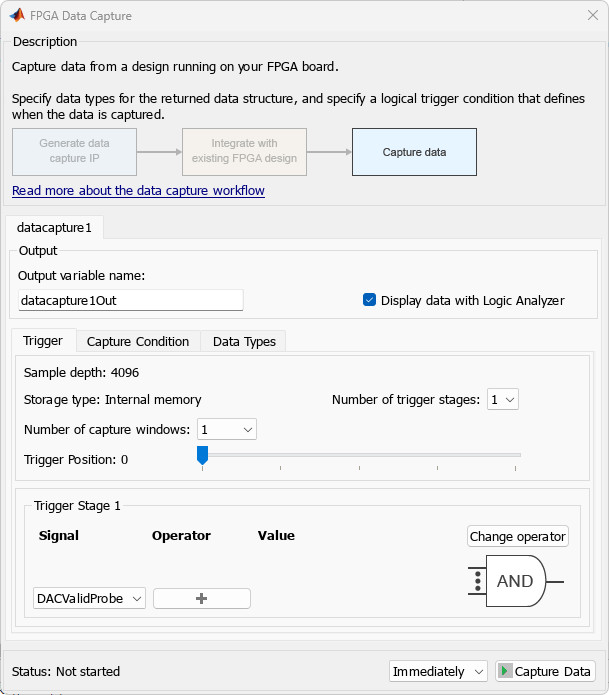
Task: Open Read more about data capture workflow link
Action: tap(138, 190)
